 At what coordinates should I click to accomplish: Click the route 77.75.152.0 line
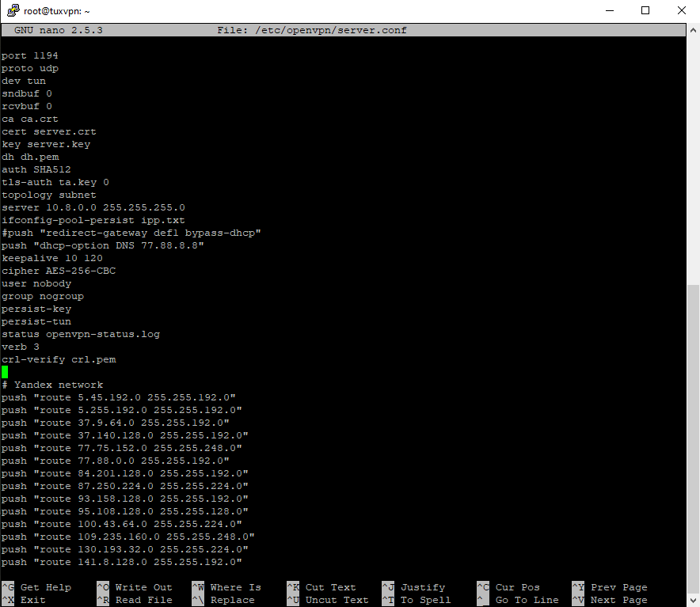121,448
